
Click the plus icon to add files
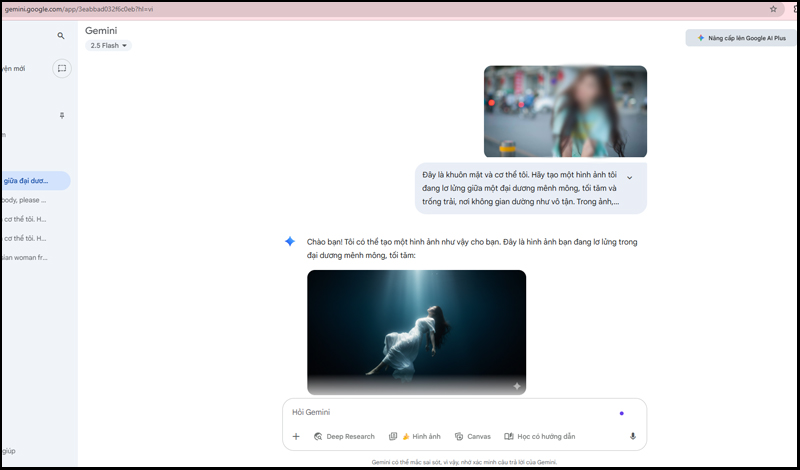(296, 436)
